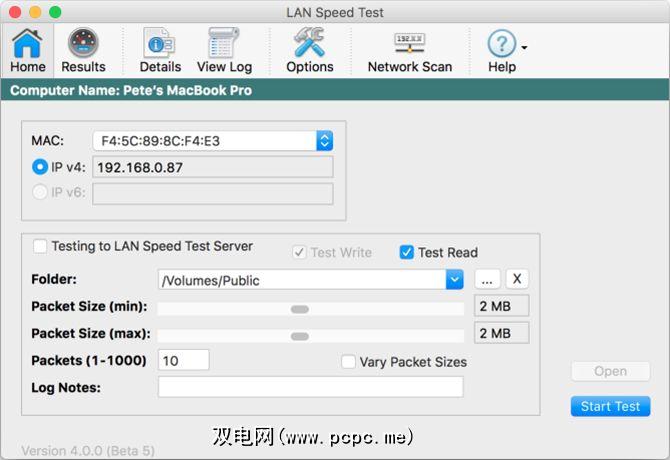Screen dimensions: 670x460
Task: Minimize the window with the yellow button
Action: tap(35, 12)
